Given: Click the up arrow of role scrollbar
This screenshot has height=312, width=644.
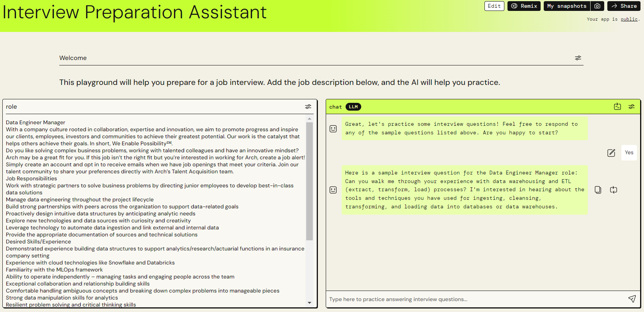Looking at the screenshot, I should [309, 118].
